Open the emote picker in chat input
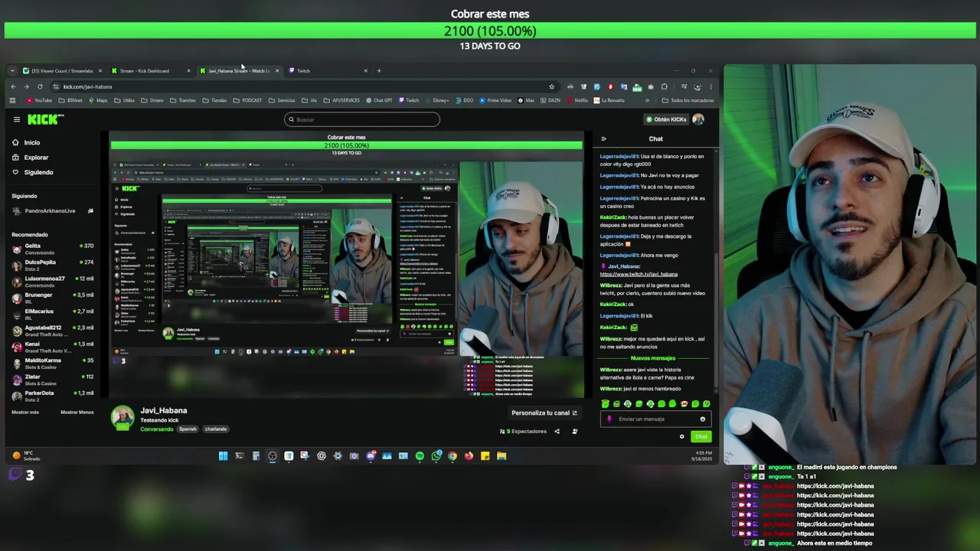This screenshot has width=980, height=551. click(x=702, y=419)
